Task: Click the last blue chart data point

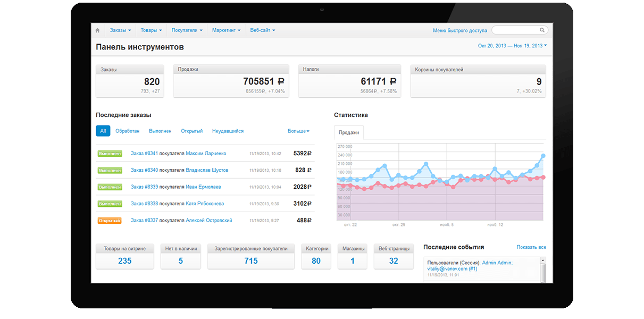Action: (543, 156)
